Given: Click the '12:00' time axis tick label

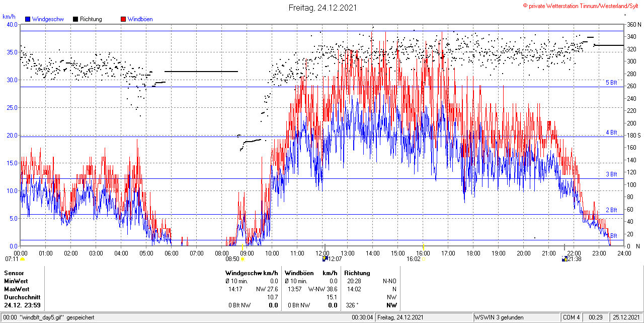Looking at the screenshot, I should (x=323, y=253).
